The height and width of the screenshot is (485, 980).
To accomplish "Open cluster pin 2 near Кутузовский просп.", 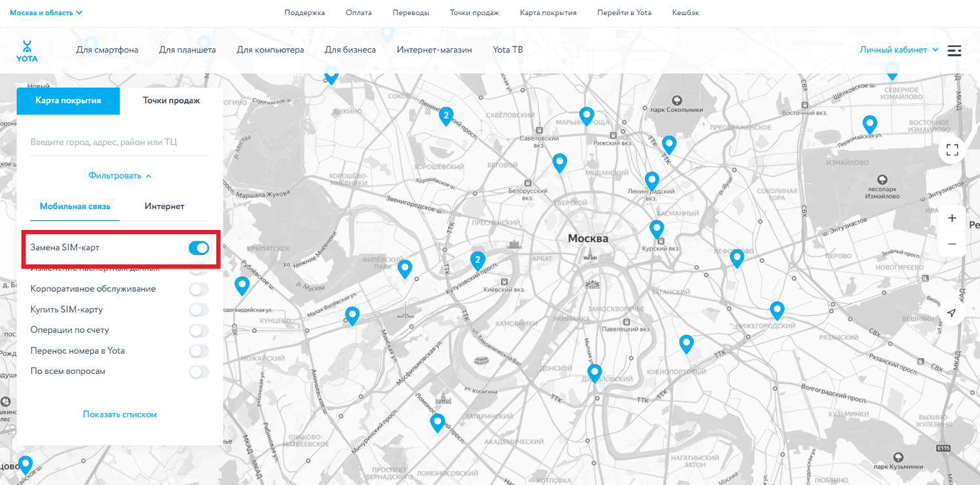I will pyautogui.click(x=478, y=261).
